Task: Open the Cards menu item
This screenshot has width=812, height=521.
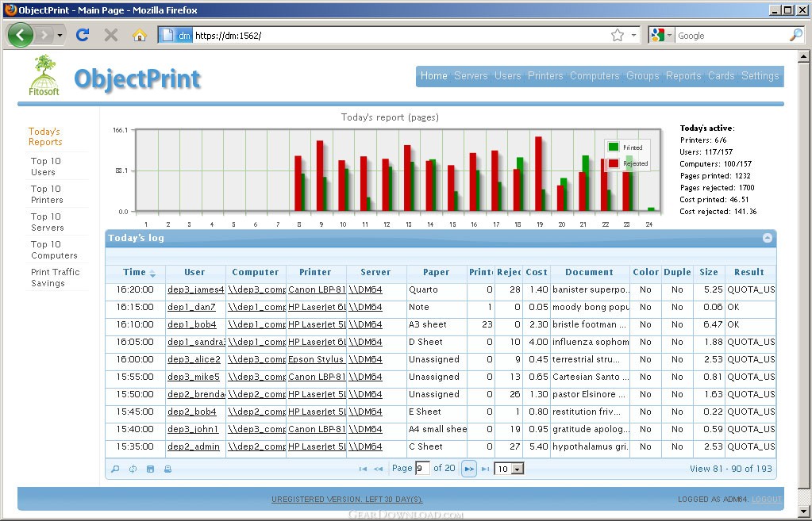Action: click(x=722, y=76)
